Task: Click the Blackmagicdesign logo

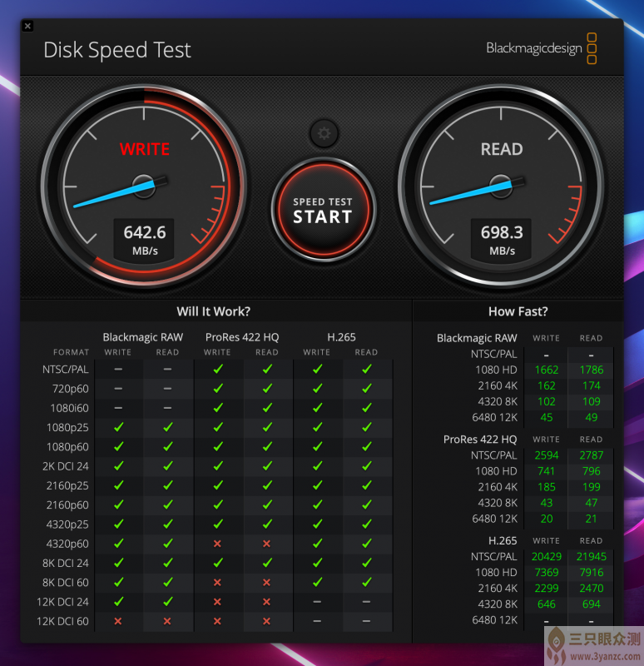Action: pos(542,48)
